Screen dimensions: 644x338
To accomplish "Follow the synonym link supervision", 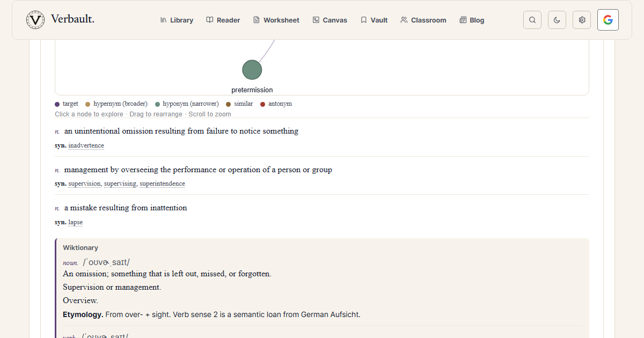I will [84, 183].
